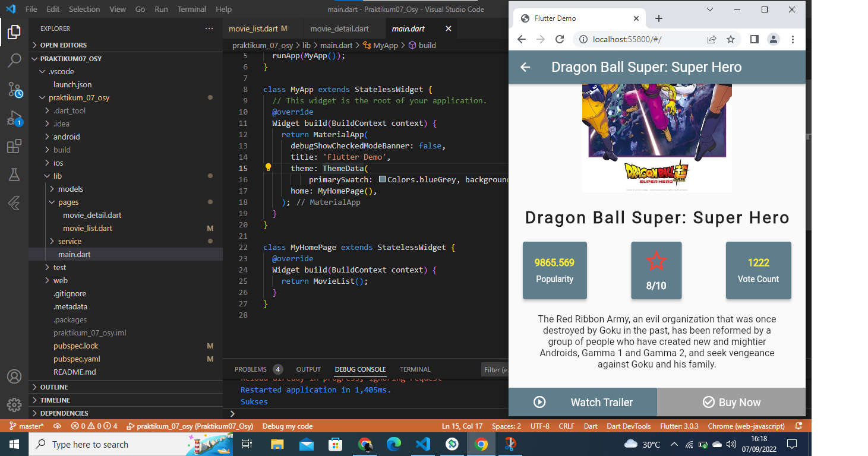The height and width of the screenshot is (456, 868).
Task: Click the master branch in status bar
Action: (27, 426)
